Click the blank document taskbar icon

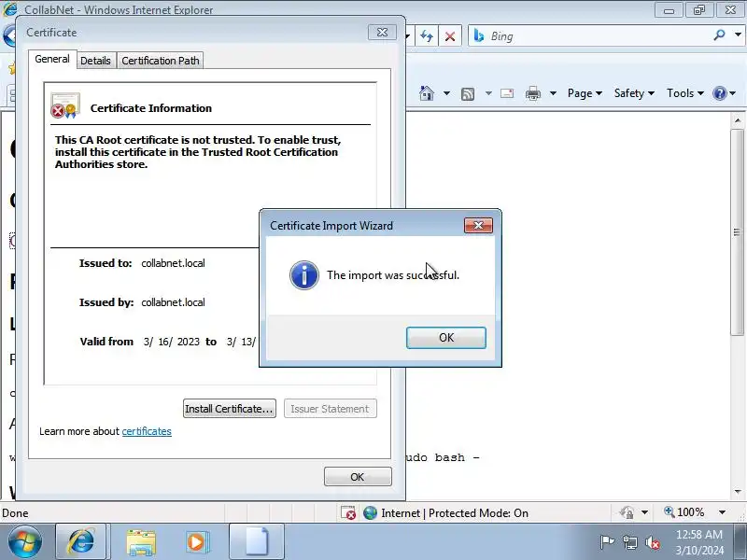(x=257, y=542)
